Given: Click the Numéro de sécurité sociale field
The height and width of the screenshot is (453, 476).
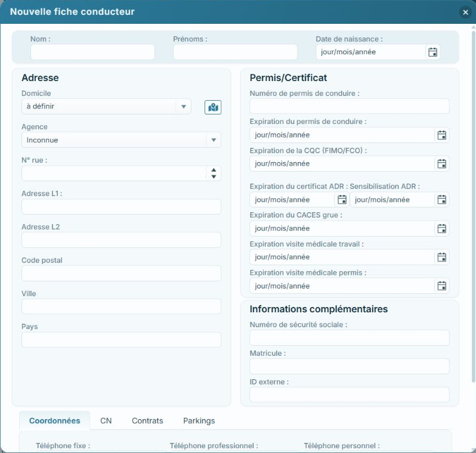Looking at the screenshot, I should coord(350,338).
